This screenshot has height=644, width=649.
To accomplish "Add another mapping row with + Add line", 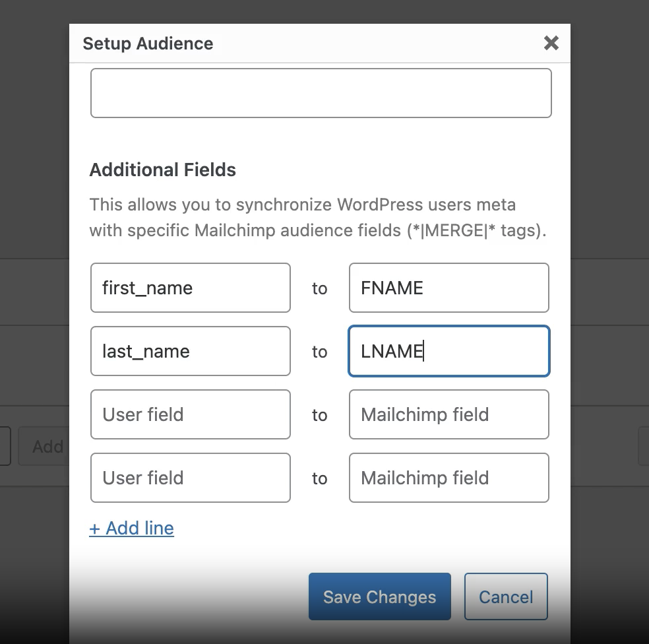I will click(x=132, y=528).
